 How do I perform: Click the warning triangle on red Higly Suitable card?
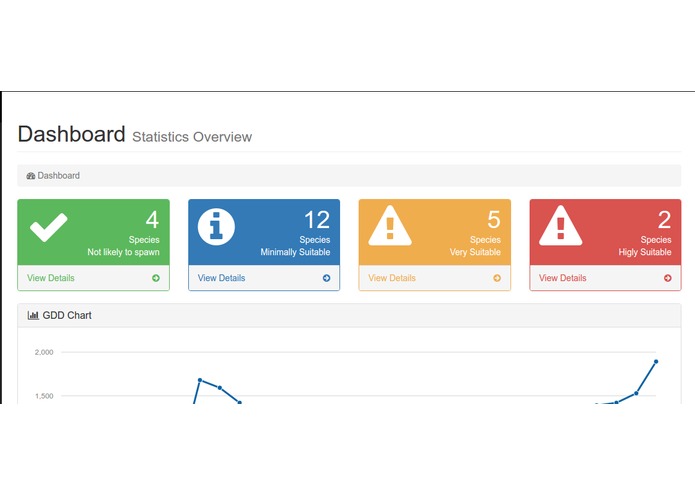561,226
